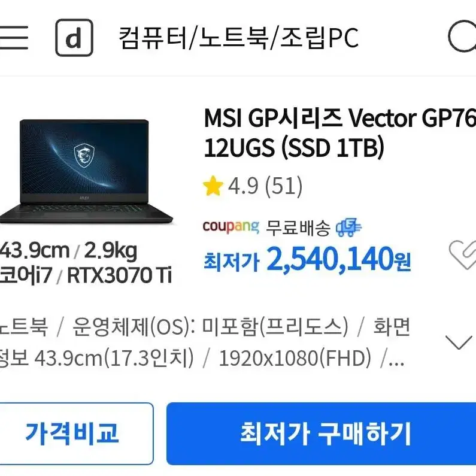Click the 43.9cm / 2.9kg spec summary
Image resolution: width=476 pixels, height=476 pixels.
tap(68, 251)
